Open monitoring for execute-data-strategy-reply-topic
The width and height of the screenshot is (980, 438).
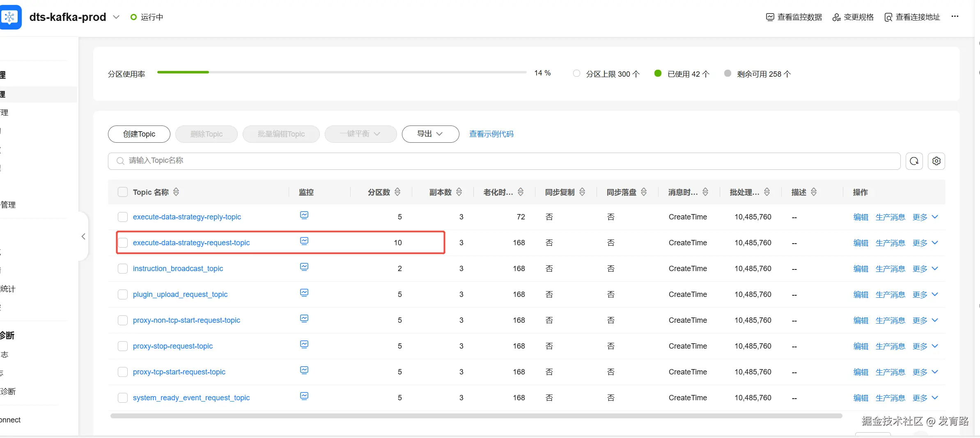pyautogui.click(x=304, y=215)
